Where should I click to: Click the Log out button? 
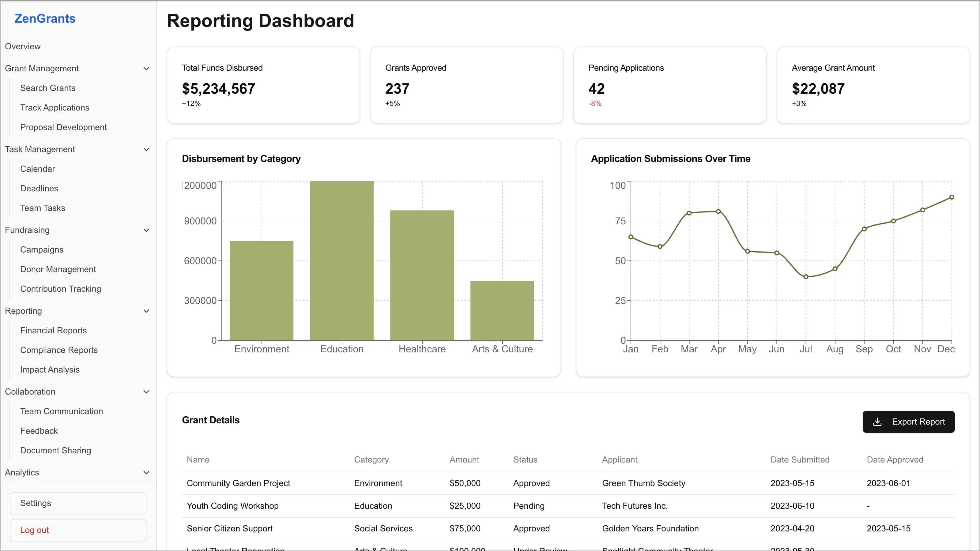[x=78, y=530]
